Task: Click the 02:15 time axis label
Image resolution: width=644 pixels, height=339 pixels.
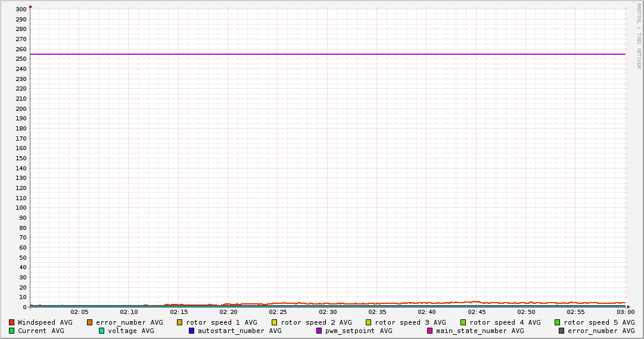Action: (179, 312)
